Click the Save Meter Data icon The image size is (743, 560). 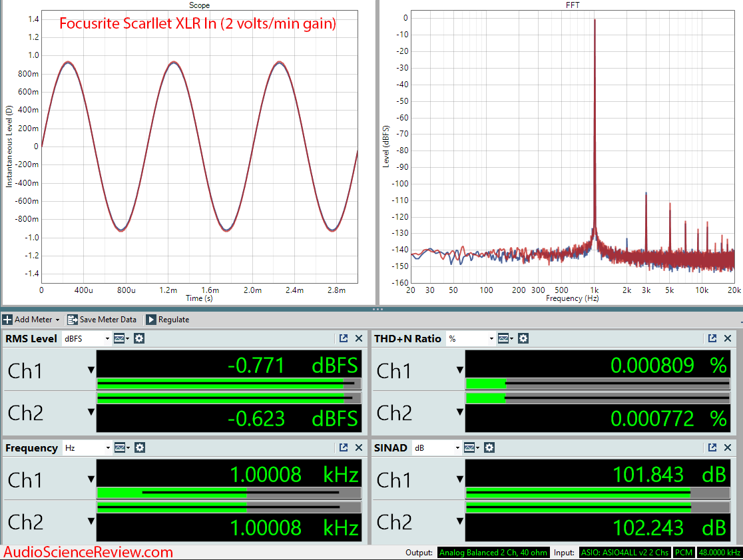[72, 320]
